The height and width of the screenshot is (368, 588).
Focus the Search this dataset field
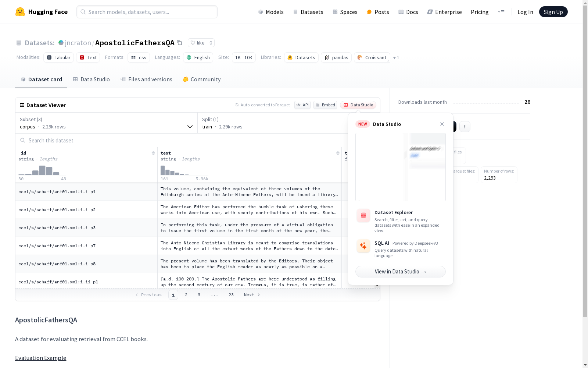(182, 140)
